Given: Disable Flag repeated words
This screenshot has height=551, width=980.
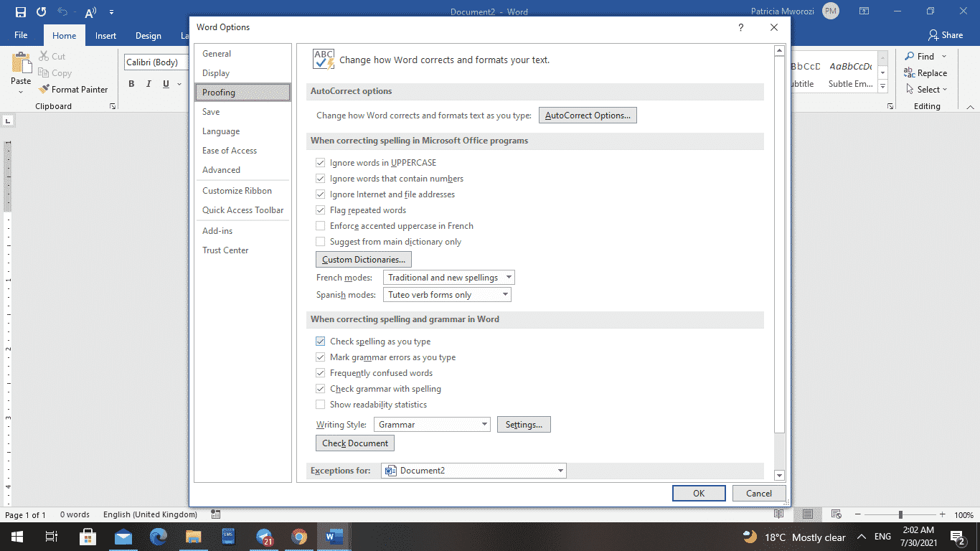Looking at the screenshot, I should (320, 210).
